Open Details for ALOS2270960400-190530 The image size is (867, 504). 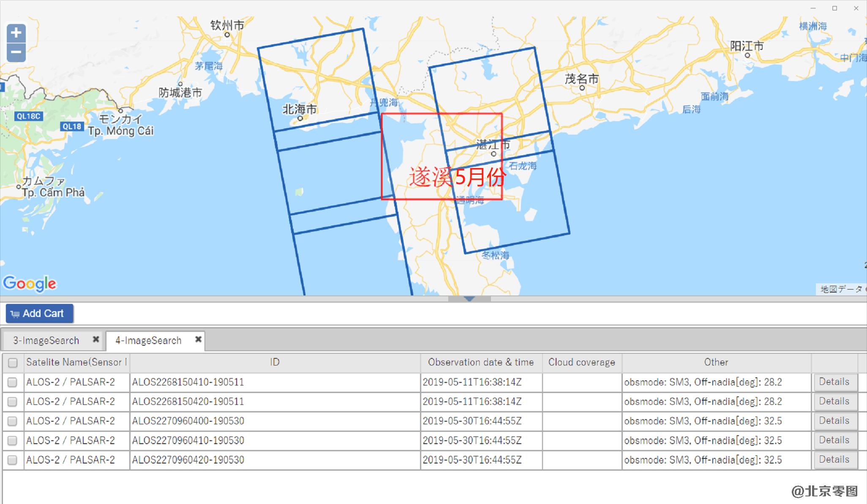point(835,421)
